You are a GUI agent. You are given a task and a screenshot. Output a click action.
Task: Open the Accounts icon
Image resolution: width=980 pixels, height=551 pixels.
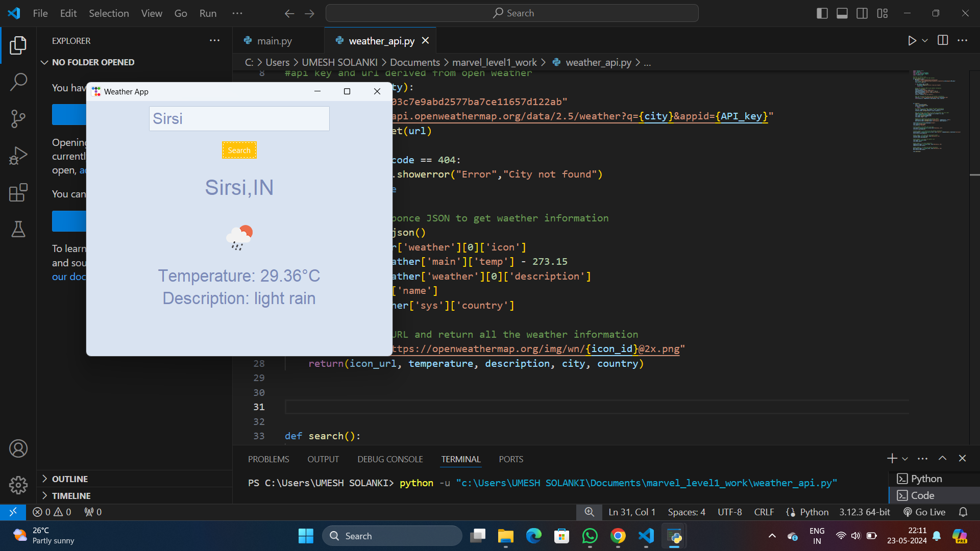18,448
